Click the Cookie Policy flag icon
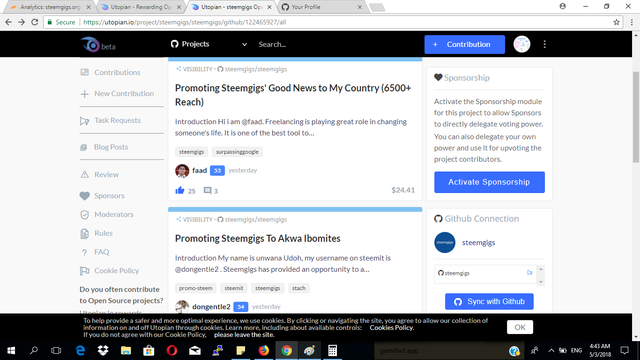The height and width of the screenshot is (360, 640). pos(84,271)
